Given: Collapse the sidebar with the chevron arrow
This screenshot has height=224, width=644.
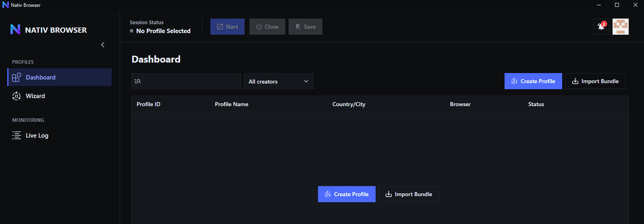Looking at the screenshot, I should (103, 45).
